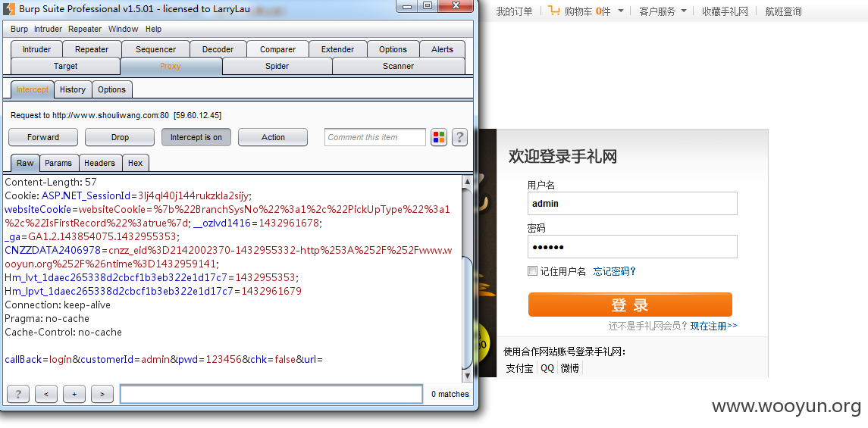Image resolution: width=868 pixels, height=428 pixels.
Task: Log in with 微博 partner link
Action: 569,367
